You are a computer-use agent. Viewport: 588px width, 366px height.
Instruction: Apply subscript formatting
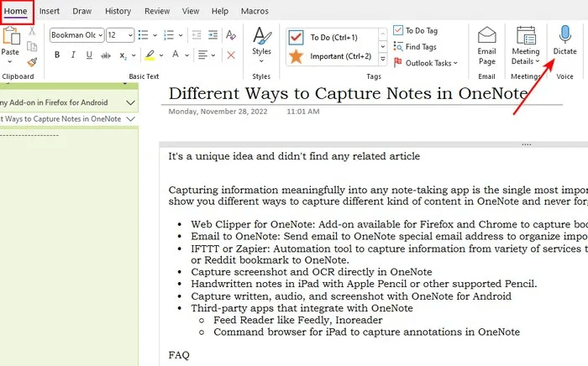click(x=123, y=55)
